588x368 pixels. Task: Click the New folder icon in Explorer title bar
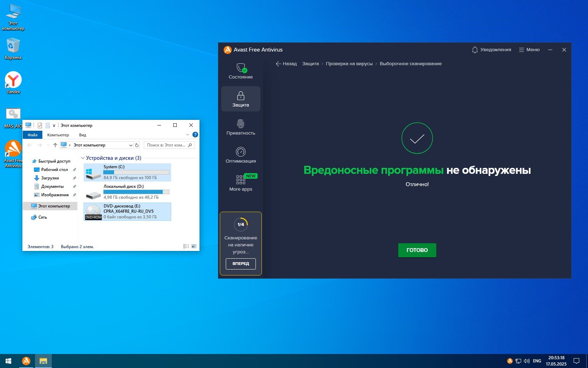pyautogui.click(x=48, y=125)
